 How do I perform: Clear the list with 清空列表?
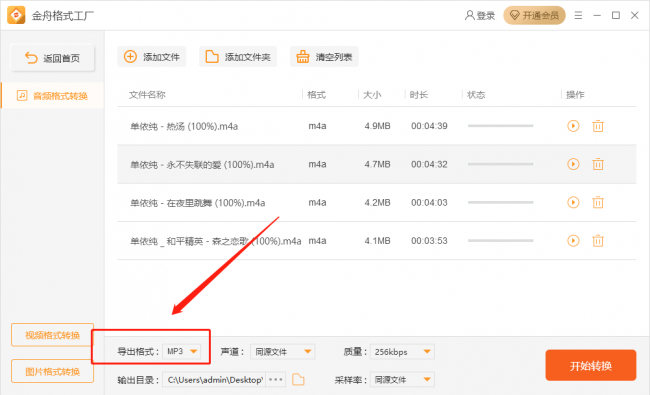[x=324, y=57]
